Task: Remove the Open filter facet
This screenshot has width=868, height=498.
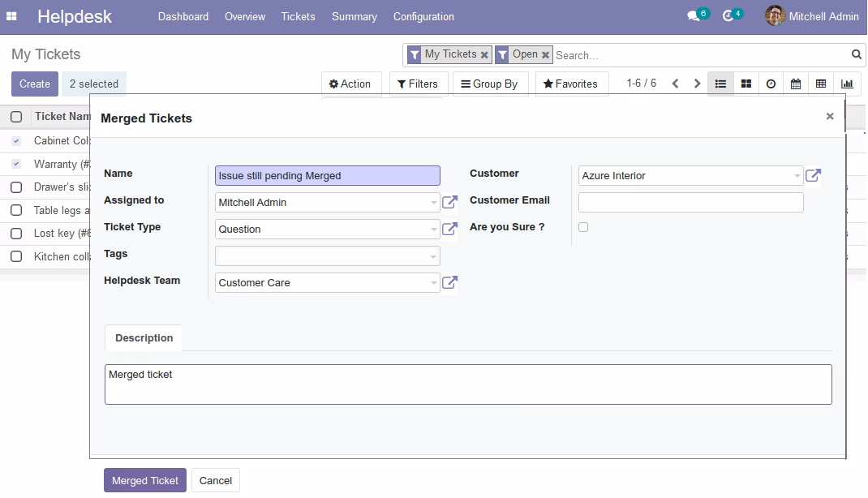Action: tap(545, 55)
